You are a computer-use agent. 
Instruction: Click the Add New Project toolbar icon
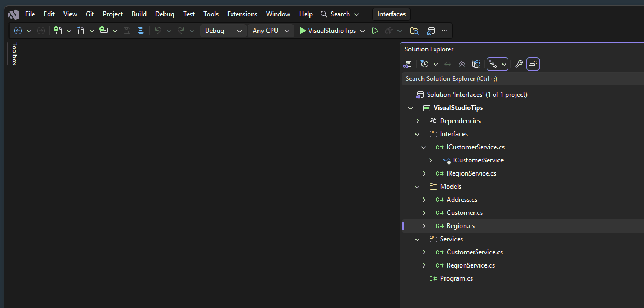(103, 31)
